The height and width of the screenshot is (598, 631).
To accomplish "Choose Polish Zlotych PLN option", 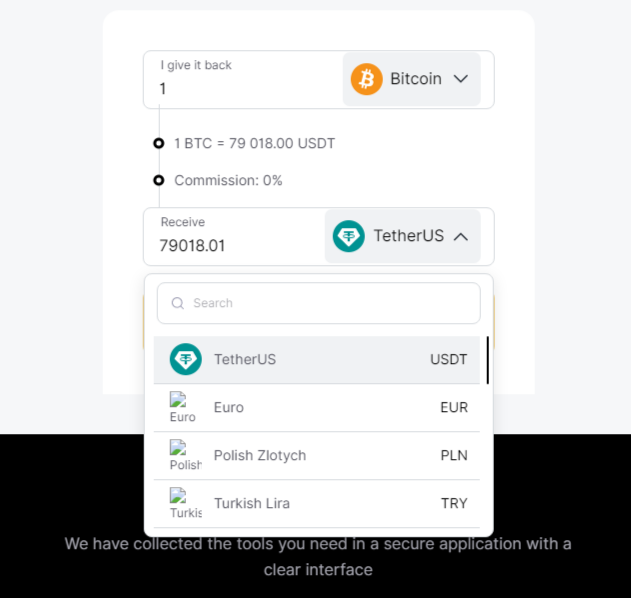I will 317,456.
